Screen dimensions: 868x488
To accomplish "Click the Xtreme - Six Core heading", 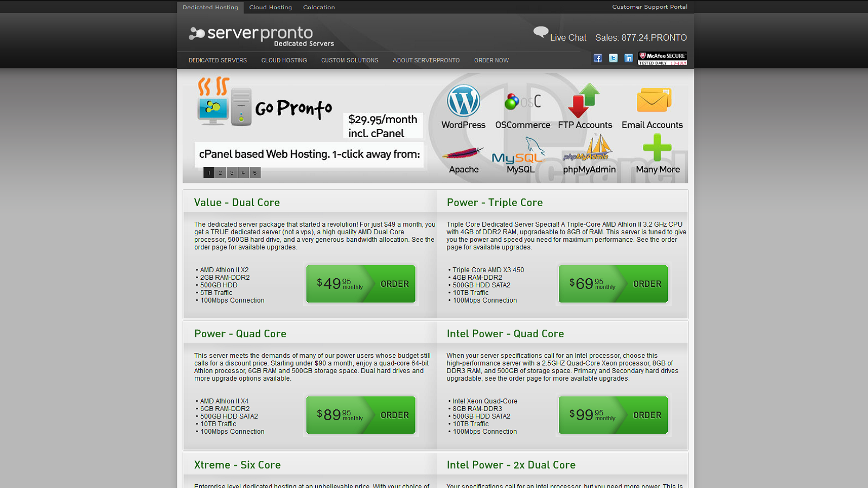I will pyautogui.click(x=237, y=465).
